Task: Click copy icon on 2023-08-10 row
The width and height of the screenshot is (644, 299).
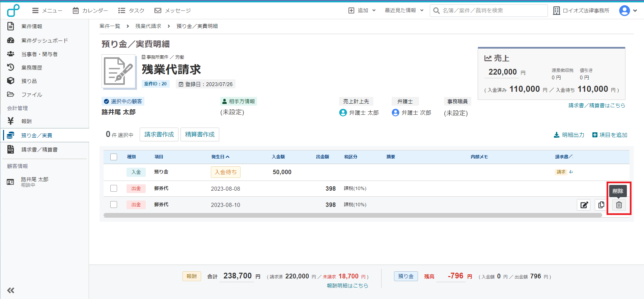Action: point(601,205)
